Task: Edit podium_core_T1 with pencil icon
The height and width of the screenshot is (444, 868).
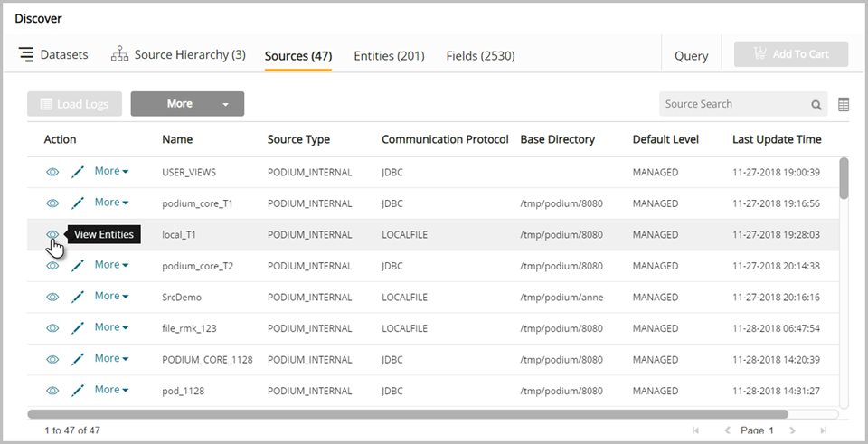Action: (78, 203)
